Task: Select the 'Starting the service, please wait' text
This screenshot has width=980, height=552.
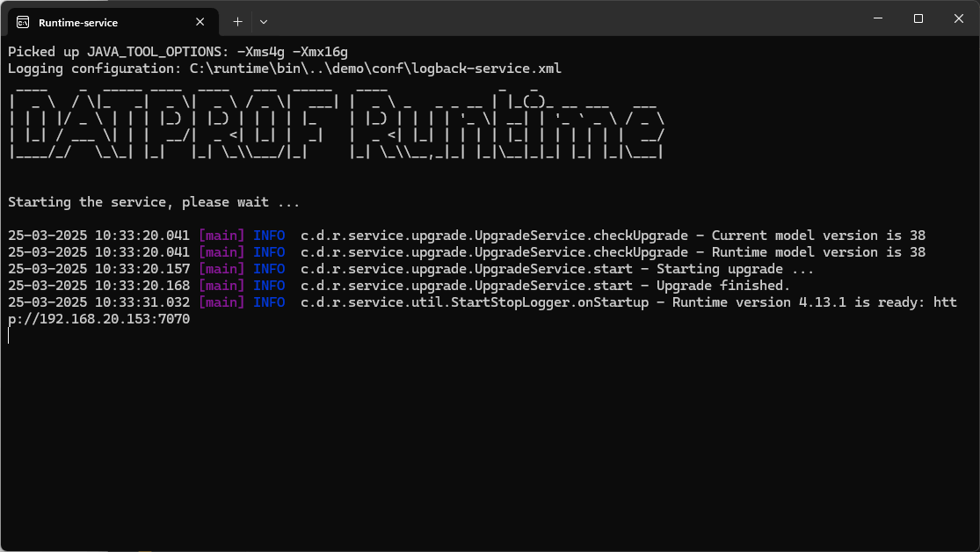Action: (149, 201)
